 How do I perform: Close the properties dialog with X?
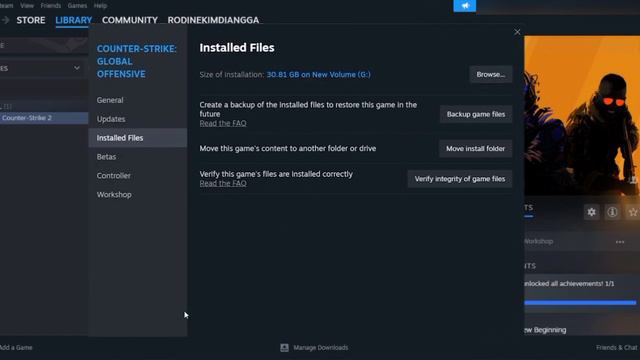tap(517, 32)
